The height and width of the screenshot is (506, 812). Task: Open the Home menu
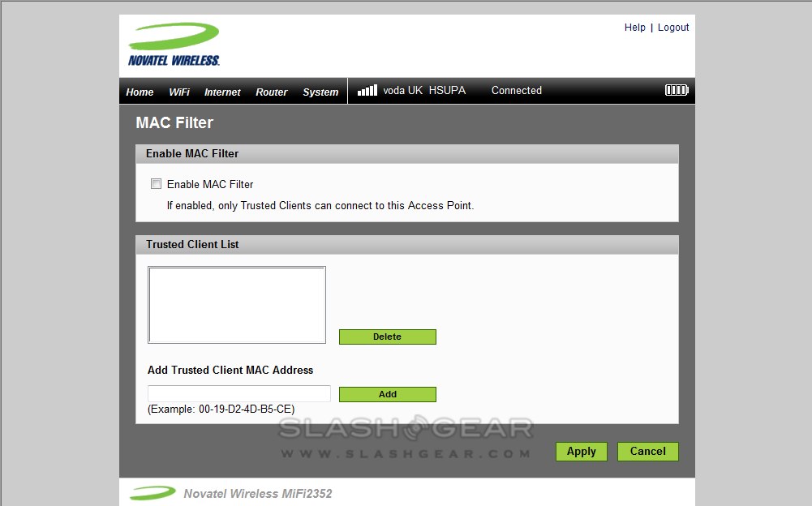[x=140, y=92]
